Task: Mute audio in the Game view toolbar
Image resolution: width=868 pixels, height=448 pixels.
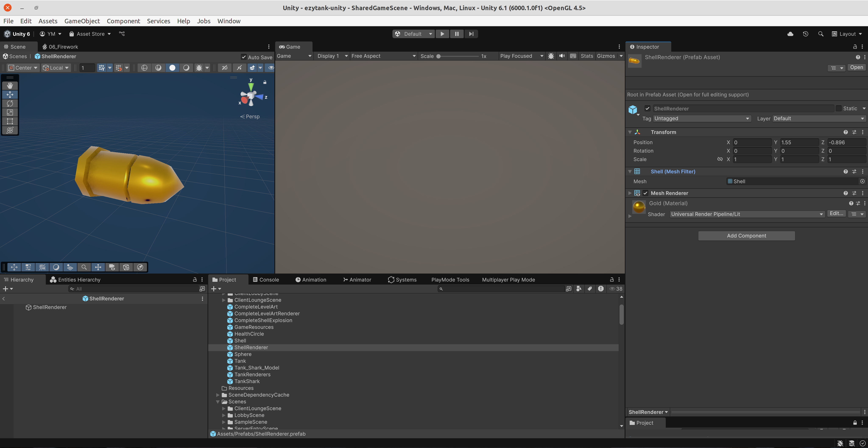Action: (562, 56)
